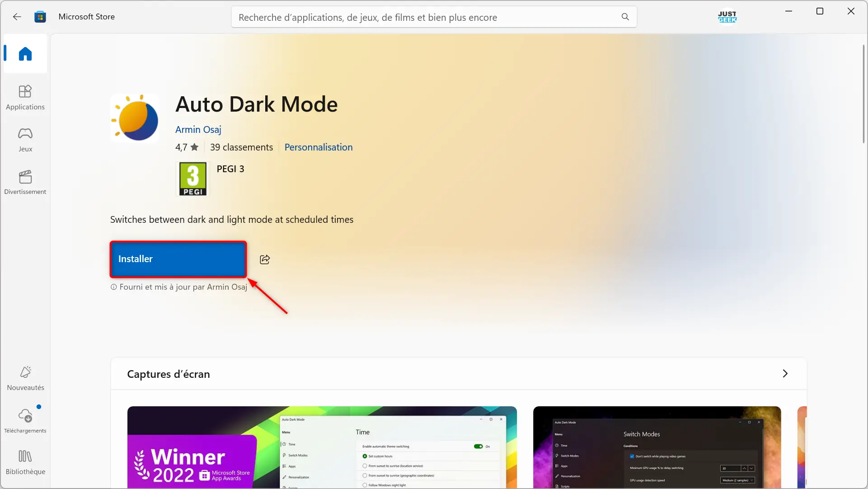This screenshot has height=489, width=868.
Task: Minimize the Microsoft Store window
Action: 789,11
